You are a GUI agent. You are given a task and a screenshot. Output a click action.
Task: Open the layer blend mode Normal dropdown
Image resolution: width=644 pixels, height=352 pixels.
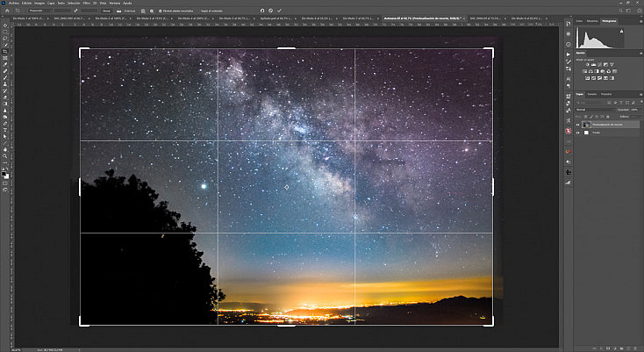[596, 110]
